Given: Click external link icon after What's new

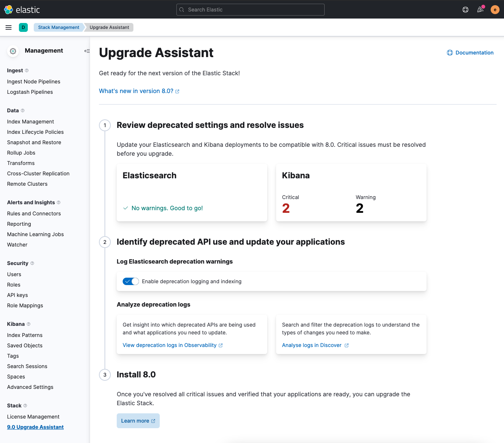Looking at the screenshot, I should point(177,92).
